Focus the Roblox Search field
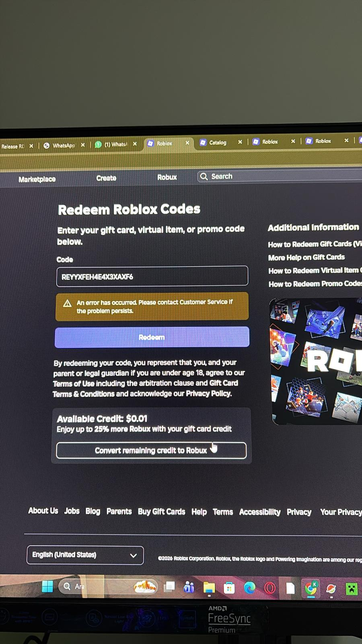362x644 pixels. [x=280, y=176]
